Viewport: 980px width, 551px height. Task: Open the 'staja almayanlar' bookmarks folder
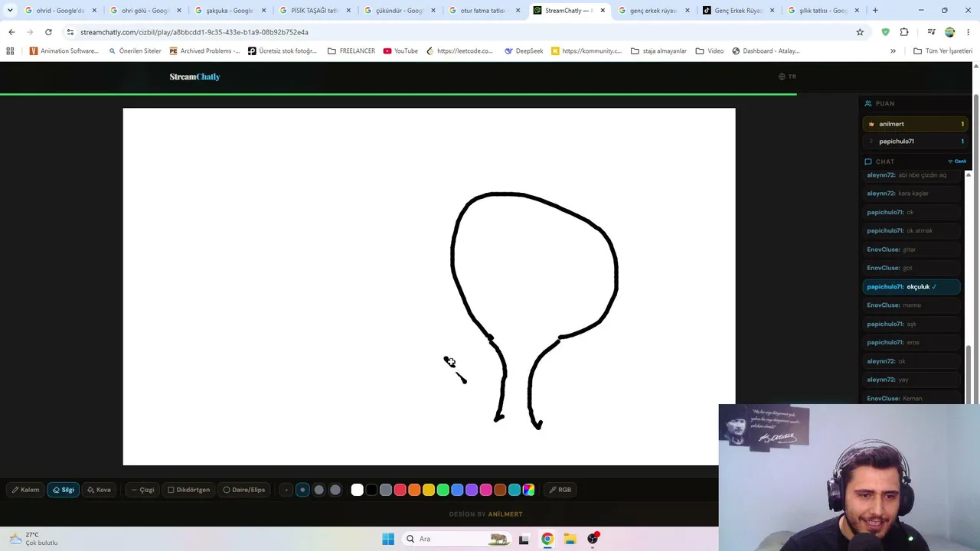[658, 51]
